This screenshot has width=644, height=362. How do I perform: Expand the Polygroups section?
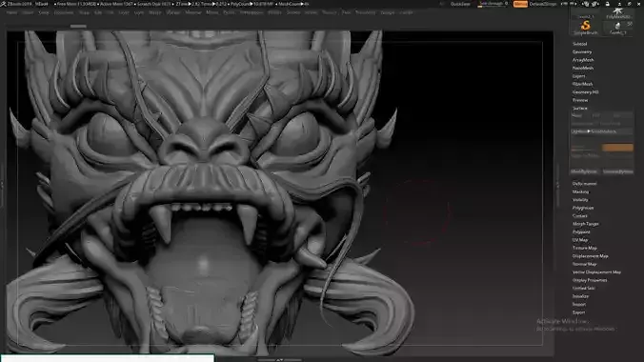pos(583,208)
